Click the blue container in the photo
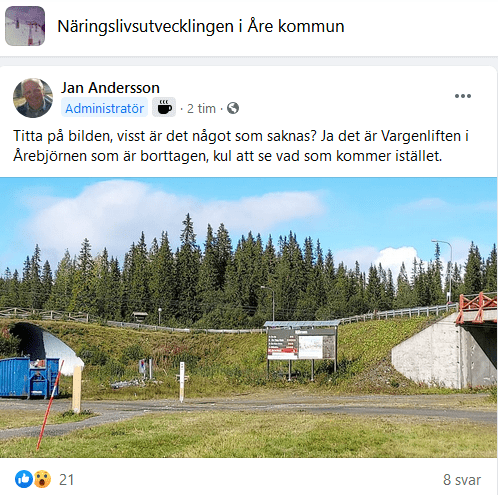This screenshot has height=498, width=498. point(29,377)
